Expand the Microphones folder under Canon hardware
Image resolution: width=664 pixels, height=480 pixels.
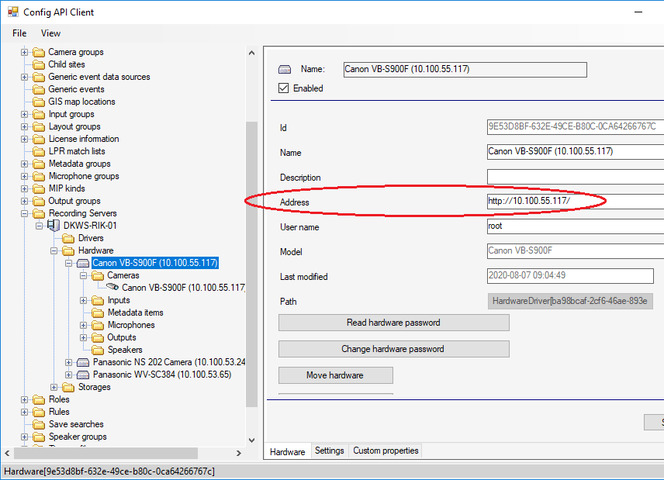84,325
